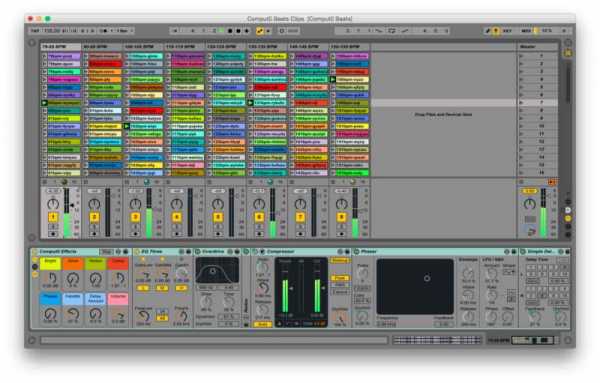Toggle the Simple Delay device activator icon
The width and height of the screenshot is (600, 383).
click(x=522, y=252)
